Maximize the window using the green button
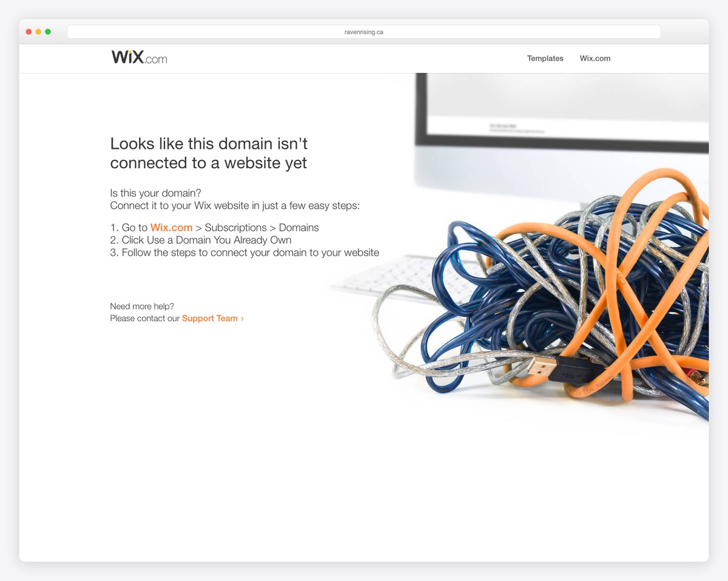 click(x=48, y=32)
